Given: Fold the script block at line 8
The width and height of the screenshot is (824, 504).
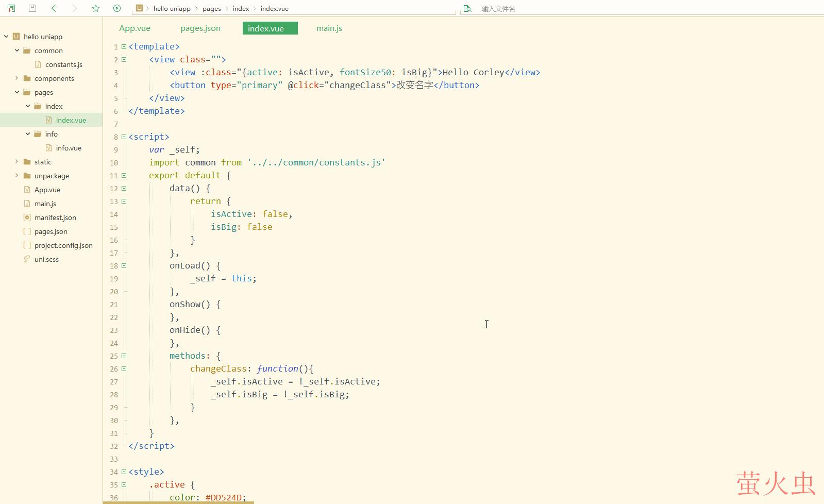Looking at the screenshot, I should click(x=124, y=137).
